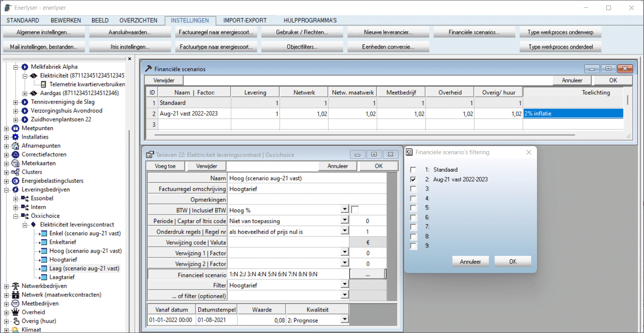Click the Melkfabriek Alpha object icon

click(x=25, y=67)
